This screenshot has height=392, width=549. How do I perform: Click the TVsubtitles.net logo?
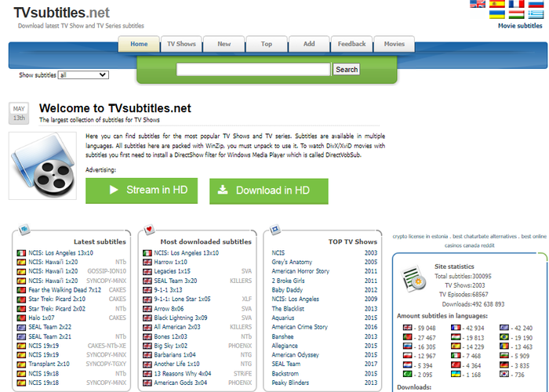(62, 13)
